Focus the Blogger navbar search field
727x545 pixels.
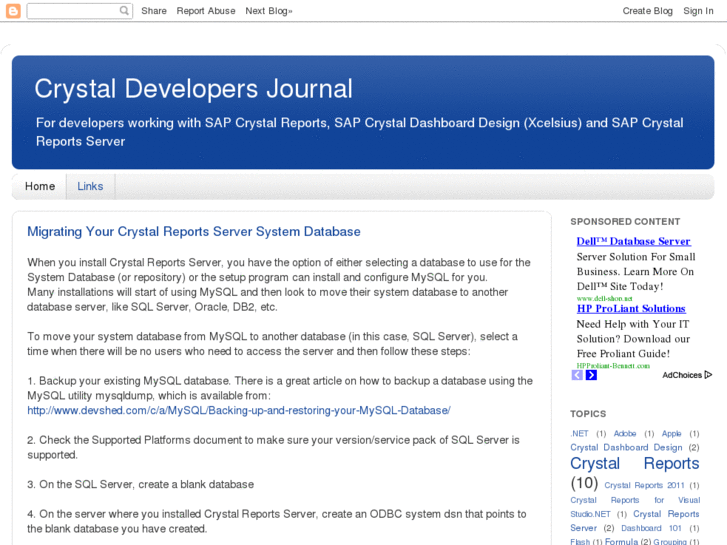80,11
